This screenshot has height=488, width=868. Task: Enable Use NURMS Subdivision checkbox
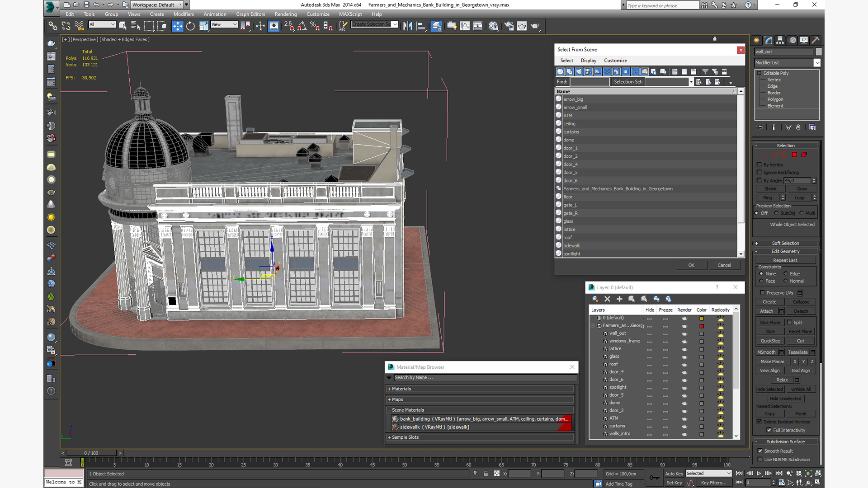[760, 460]
